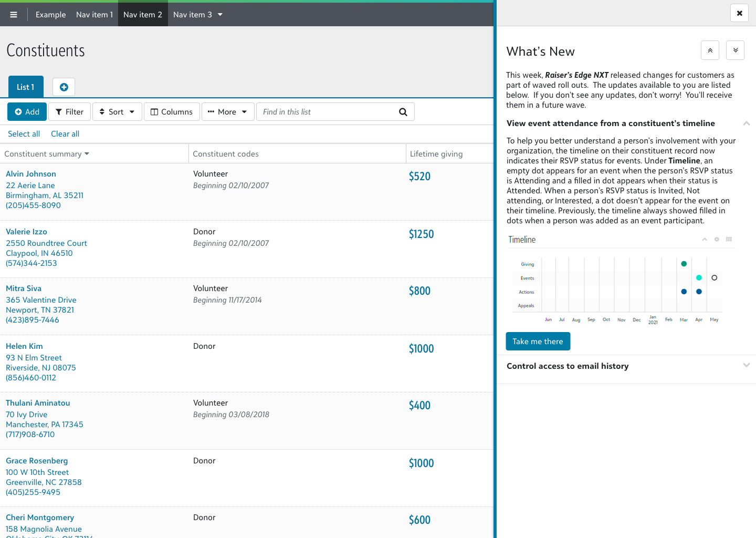Open Grace Rosenberg's record
Screen dimensions: 756x538
tap(37, 461)
